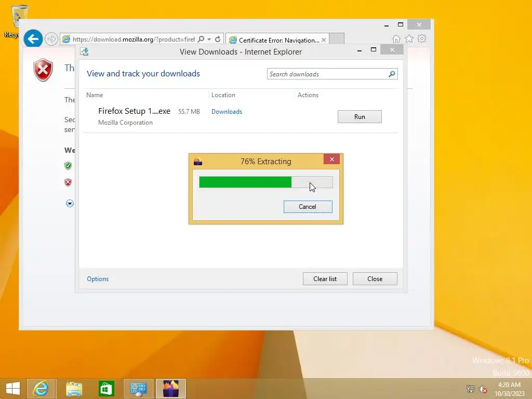Screen dimensions: 532x399
Task: Click the Name column header
Action: pos(95,95)
